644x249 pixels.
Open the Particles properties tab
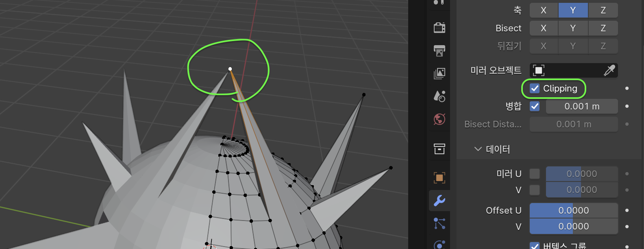tap(439, 223)
